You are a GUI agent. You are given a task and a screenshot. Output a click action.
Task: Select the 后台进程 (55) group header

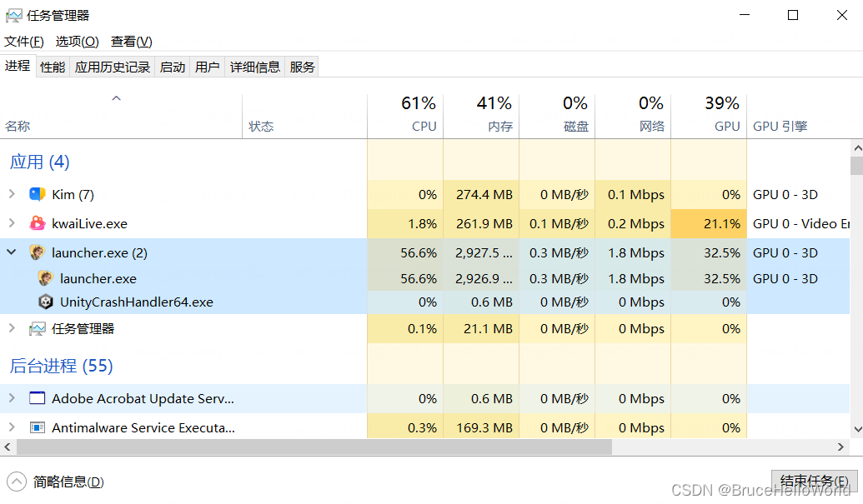61,366
